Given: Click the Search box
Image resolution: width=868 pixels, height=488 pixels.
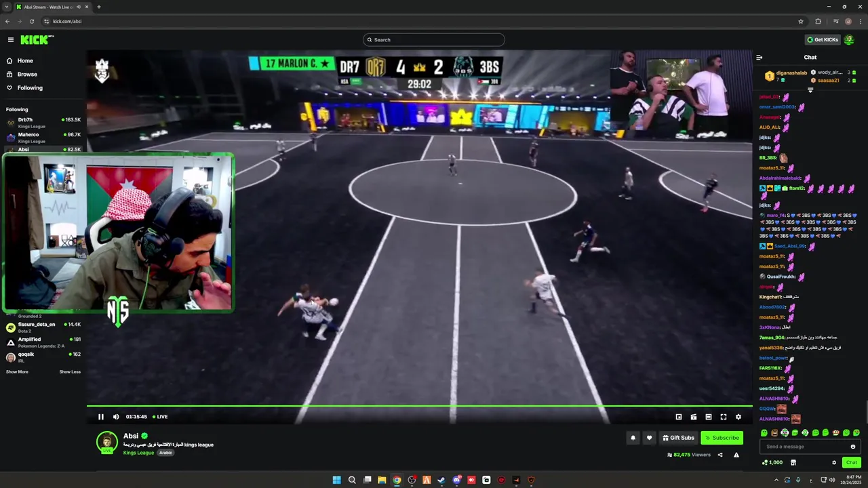Looking at the screenshot, I should coord(434,40).
